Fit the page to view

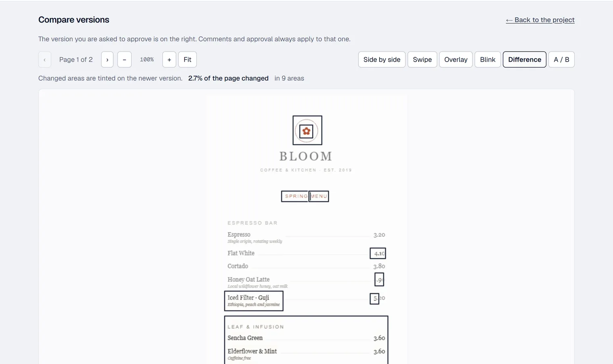click(x=188, y=60)
